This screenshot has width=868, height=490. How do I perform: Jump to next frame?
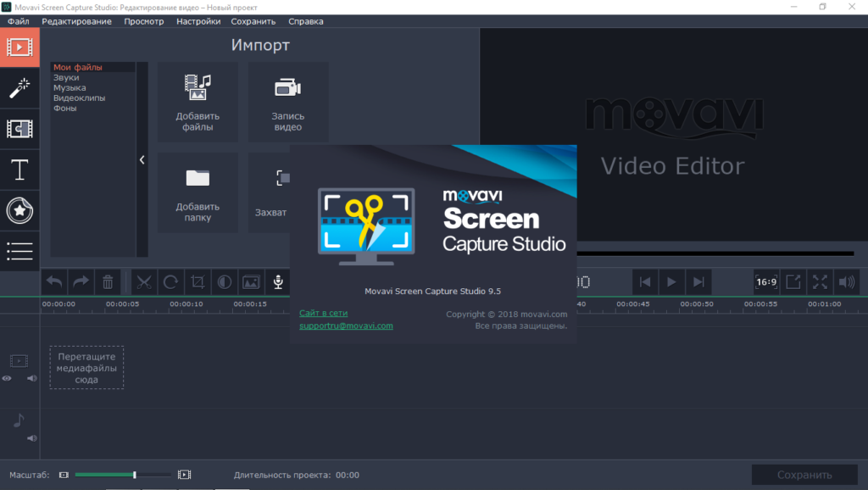(698, 281)
